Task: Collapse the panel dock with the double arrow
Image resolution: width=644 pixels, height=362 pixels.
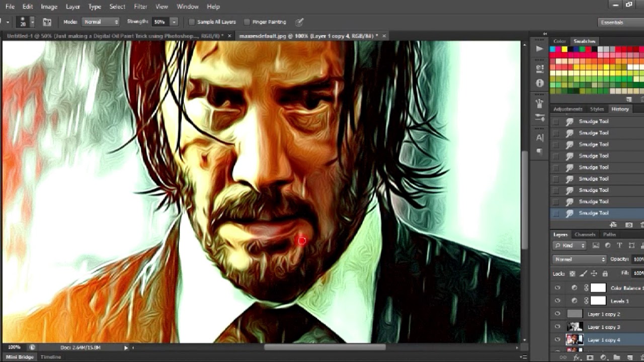Action: [545, 34]
